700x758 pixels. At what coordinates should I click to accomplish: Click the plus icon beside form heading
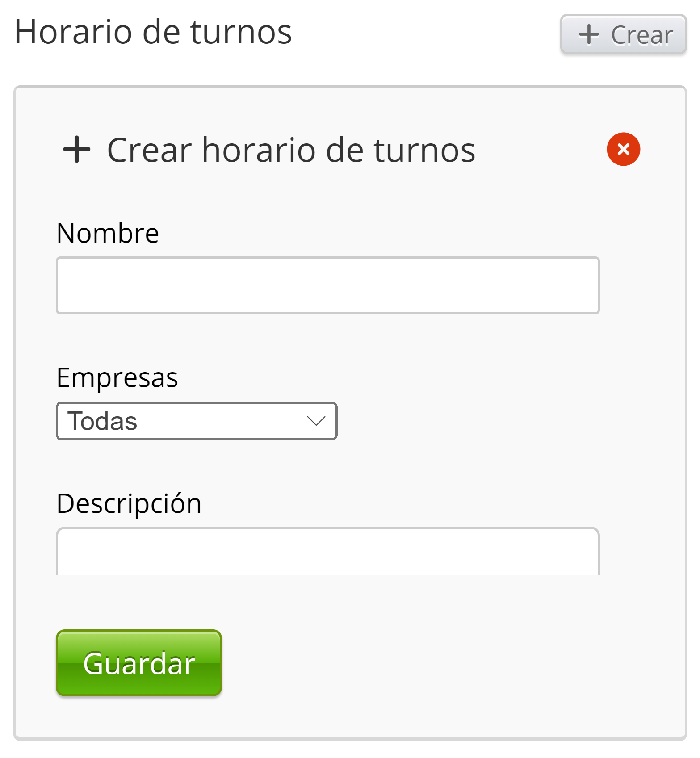tap(77, 150)
